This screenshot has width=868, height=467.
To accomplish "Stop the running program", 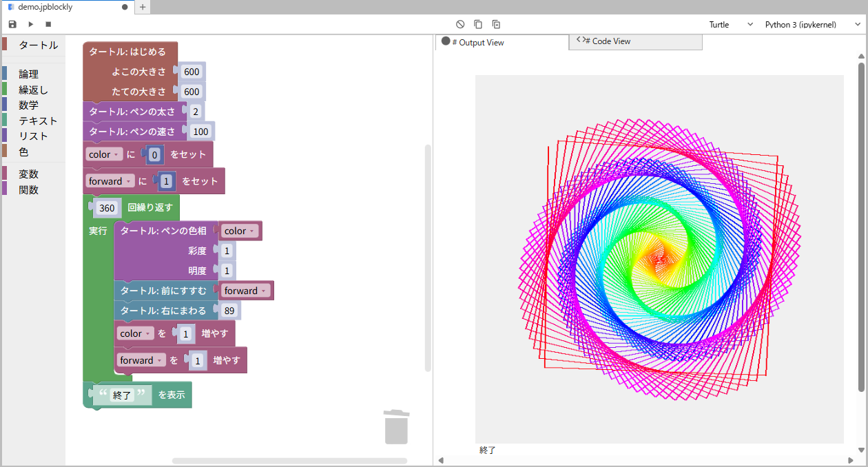I will click(x=48, y=23).
